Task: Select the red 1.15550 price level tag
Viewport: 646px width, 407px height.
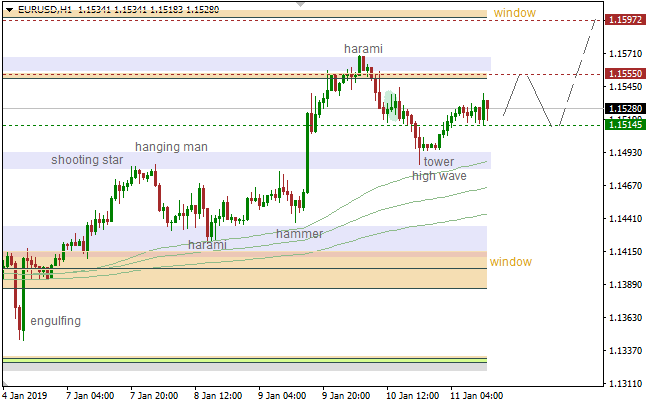Action: (625, 75)
